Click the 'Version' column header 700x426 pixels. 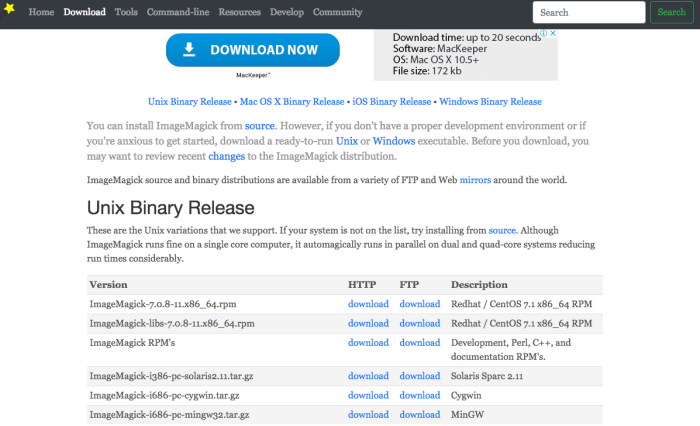click(108, 284)
